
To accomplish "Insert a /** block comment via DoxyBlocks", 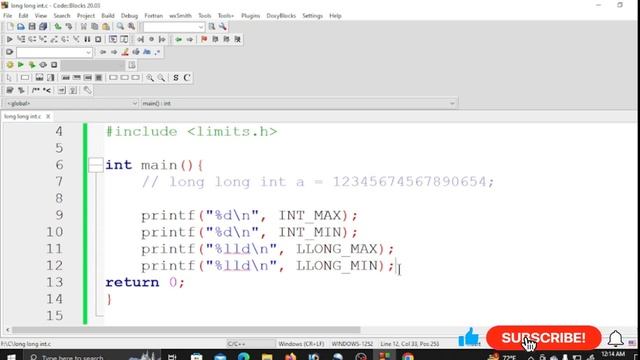I will pos(36,90).
